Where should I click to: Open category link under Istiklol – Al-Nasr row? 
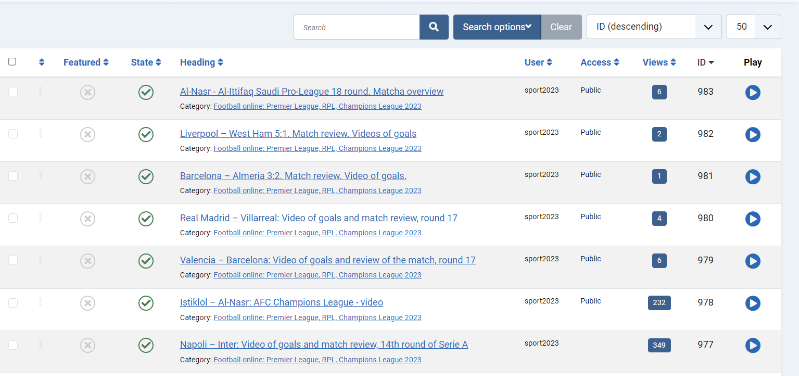tap(317, 317)
